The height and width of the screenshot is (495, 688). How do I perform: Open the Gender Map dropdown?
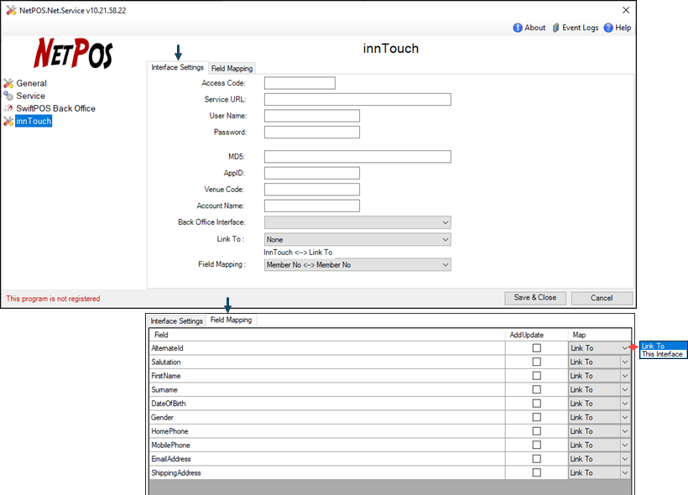click(599, 417)
